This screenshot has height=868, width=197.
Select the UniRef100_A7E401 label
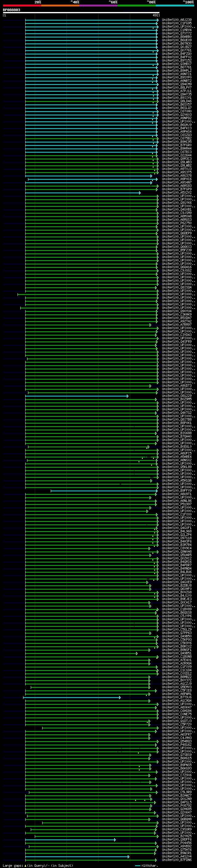click(x=177, y=660)
